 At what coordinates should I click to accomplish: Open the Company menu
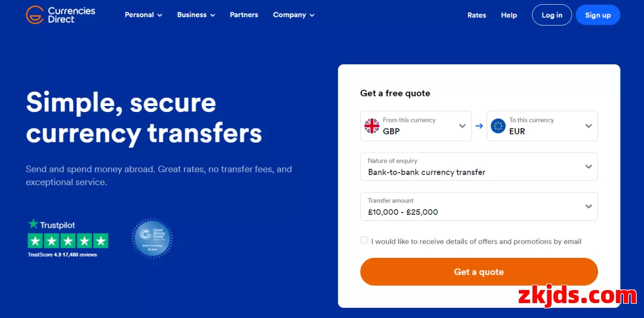293,15
